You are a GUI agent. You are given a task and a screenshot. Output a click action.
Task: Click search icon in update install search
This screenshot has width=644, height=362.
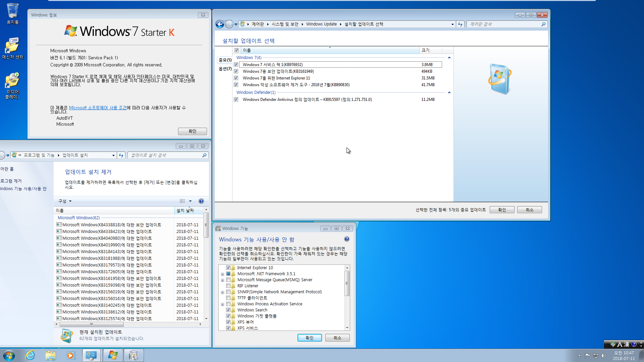pos(204,155)
